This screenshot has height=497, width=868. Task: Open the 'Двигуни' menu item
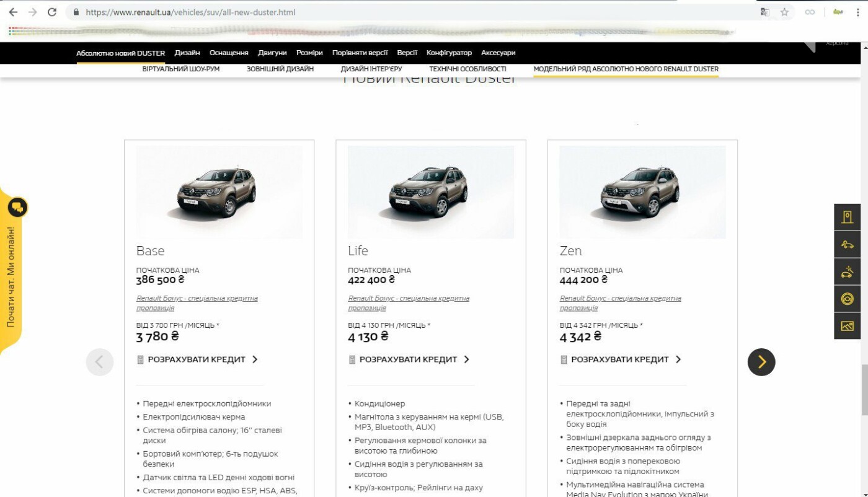[272, 53]
